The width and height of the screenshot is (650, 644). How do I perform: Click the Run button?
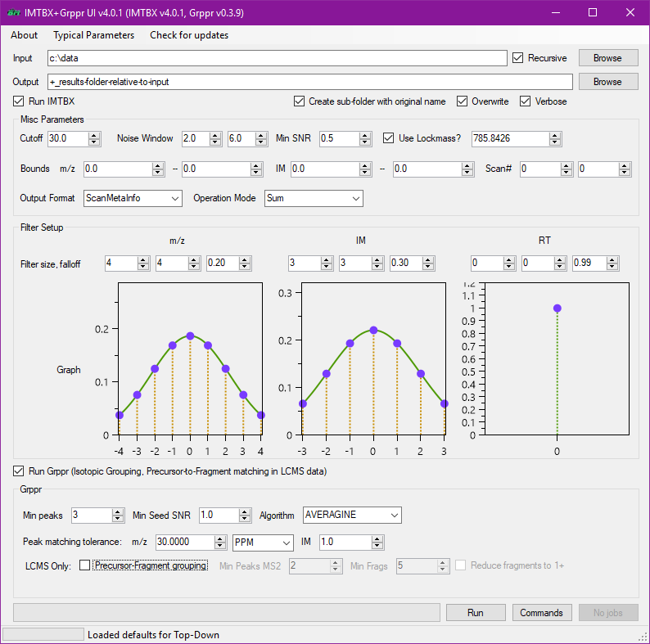tap(476, 613)
